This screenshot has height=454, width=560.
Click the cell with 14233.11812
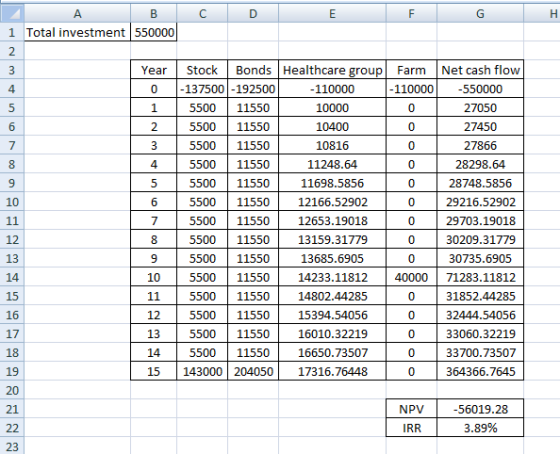point(332,277)
